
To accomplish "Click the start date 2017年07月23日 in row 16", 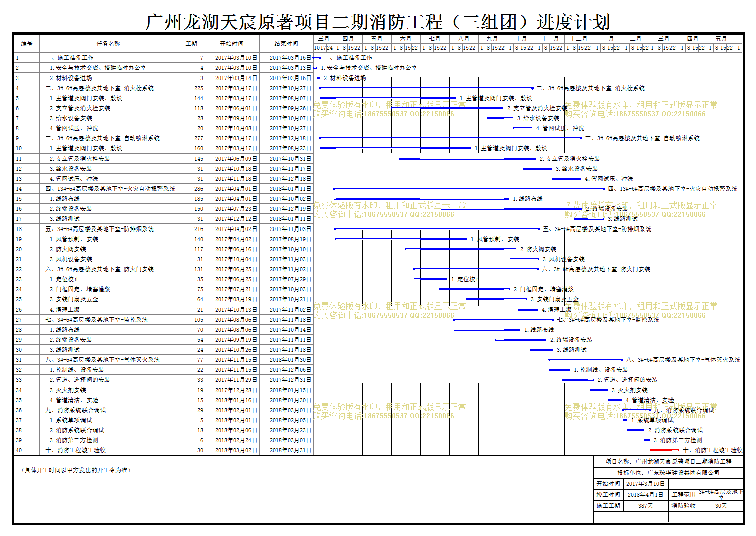I will [x=236, y=209].
